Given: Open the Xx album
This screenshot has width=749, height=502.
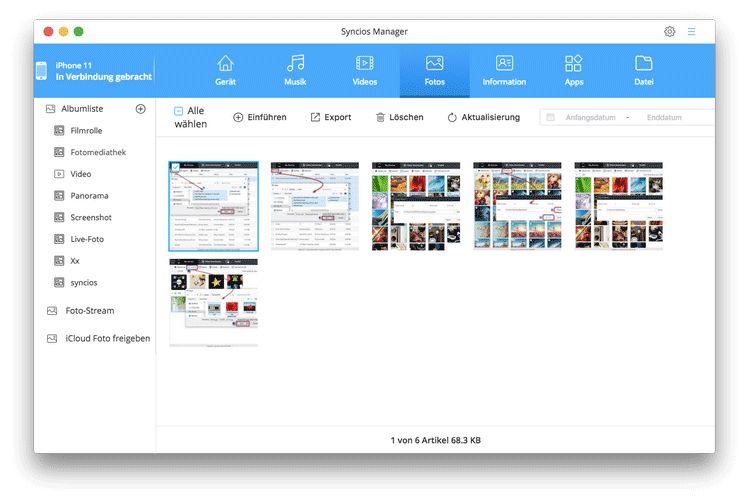Looking at the screenshot, I should (x=75, y=261).
